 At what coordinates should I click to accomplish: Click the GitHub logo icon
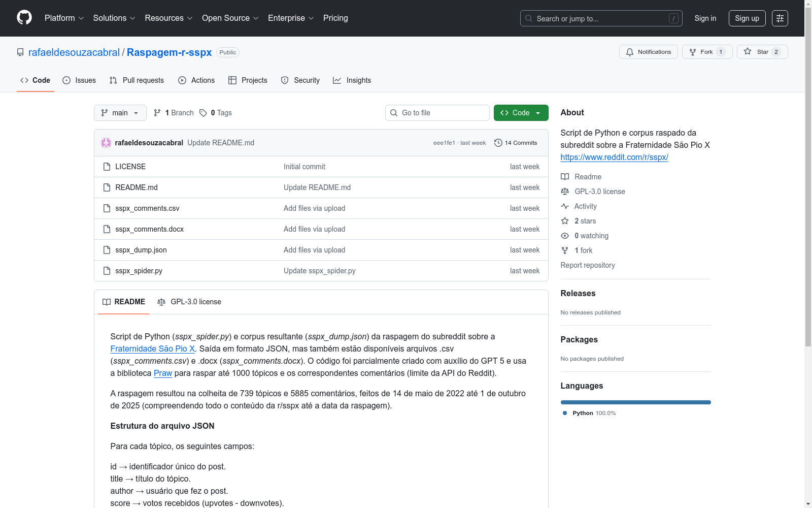[x=24, y=18]
